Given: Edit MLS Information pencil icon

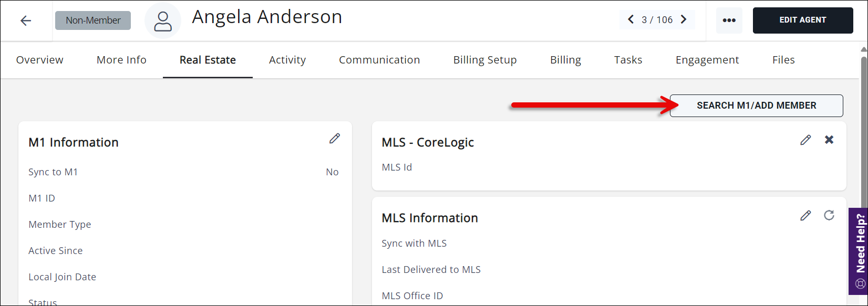Looking at the screenshot, I should click(805, 215).
